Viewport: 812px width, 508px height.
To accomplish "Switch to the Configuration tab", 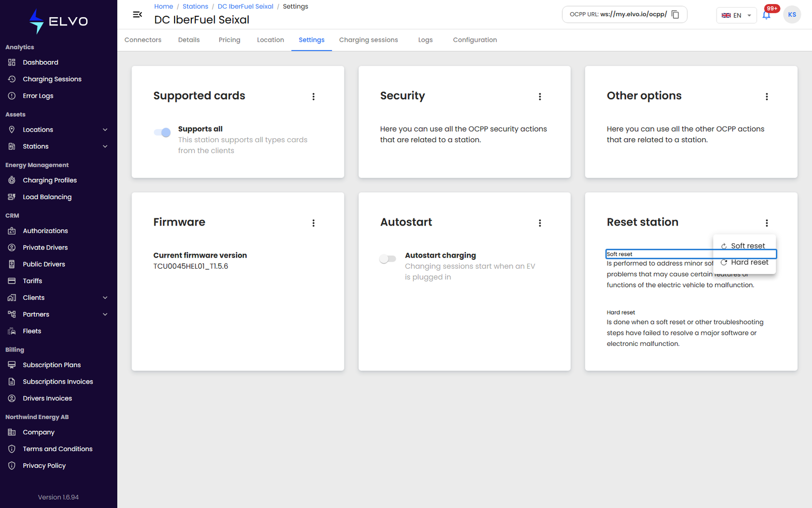I will pos(475,40).
